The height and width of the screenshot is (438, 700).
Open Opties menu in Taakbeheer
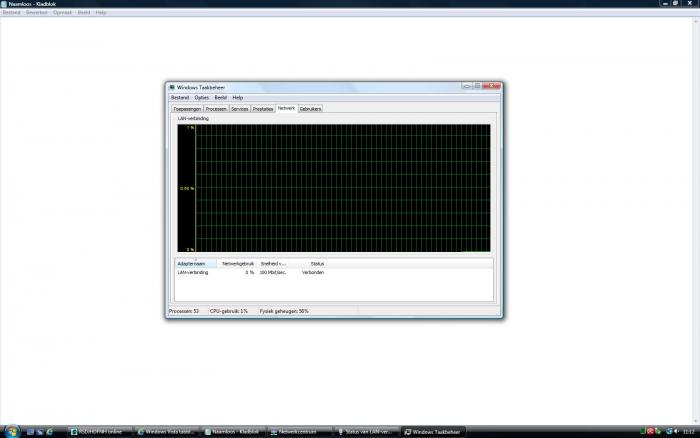[x=201, y=97]
